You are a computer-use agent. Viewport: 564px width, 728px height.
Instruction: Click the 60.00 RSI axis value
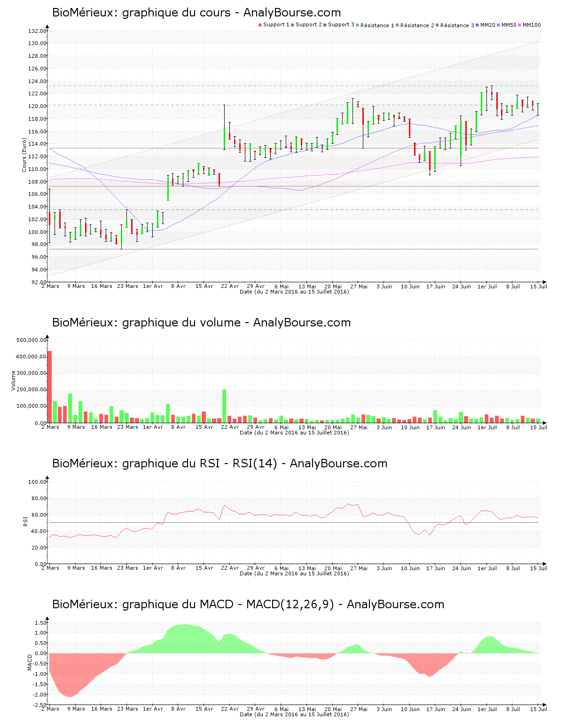[39, 515]
